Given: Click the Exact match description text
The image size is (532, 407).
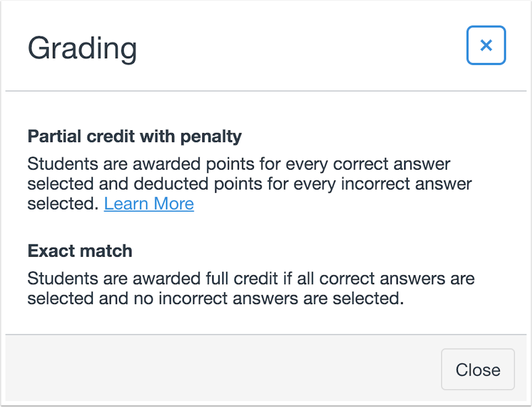Looking at the screenshot, I should click(250, 288).
